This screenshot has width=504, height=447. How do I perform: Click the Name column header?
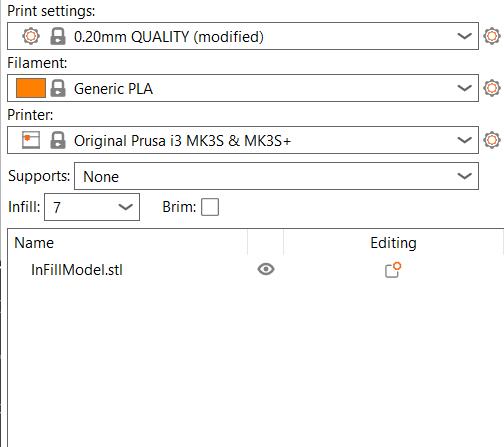[x=34, y=243]
